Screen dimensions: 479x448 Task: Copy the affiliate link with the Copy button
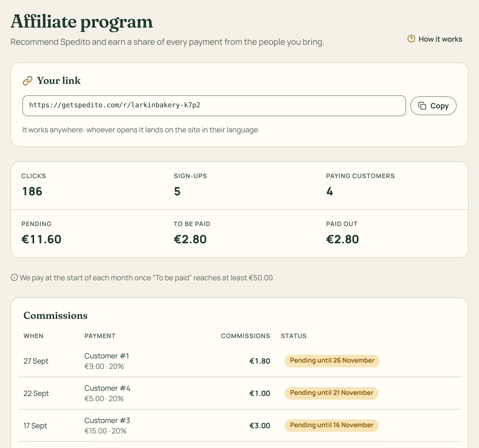[x=433, y=106]
